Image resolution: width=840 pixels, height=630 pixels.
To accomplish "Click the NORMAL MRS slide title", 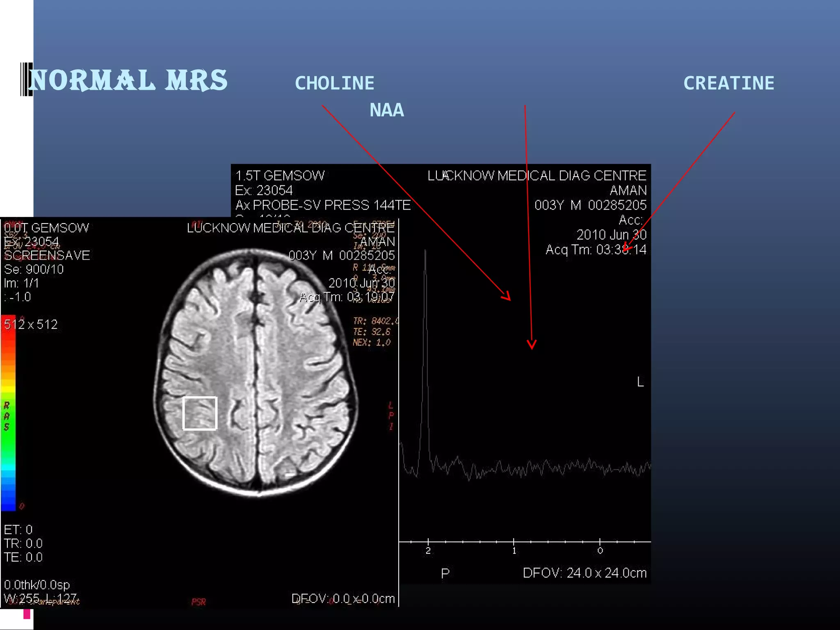I will [128, 80].
